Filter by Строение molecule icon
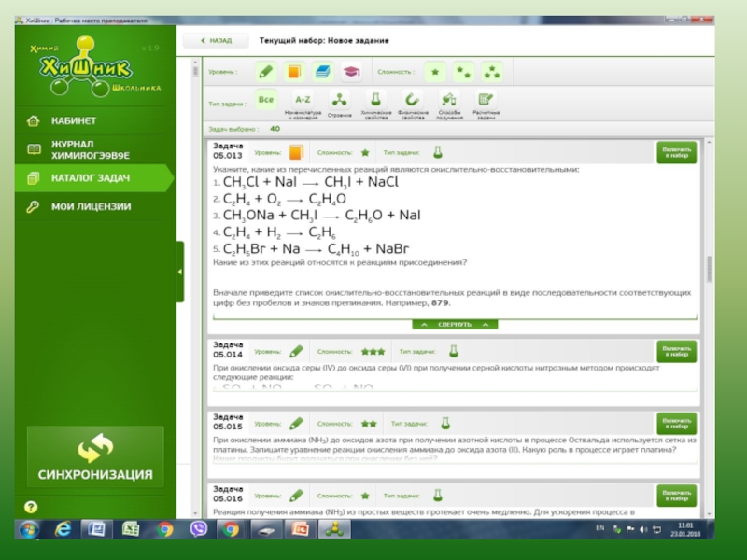 339,105
